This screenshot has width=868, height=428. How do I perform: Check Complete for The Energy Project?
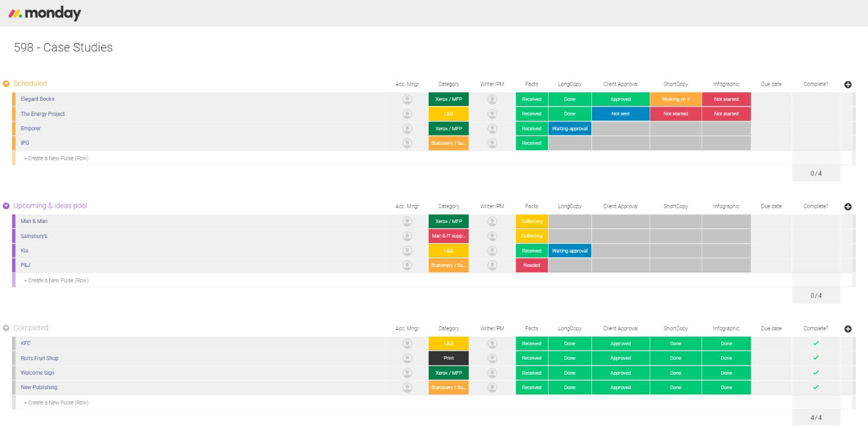pos(816,114)
